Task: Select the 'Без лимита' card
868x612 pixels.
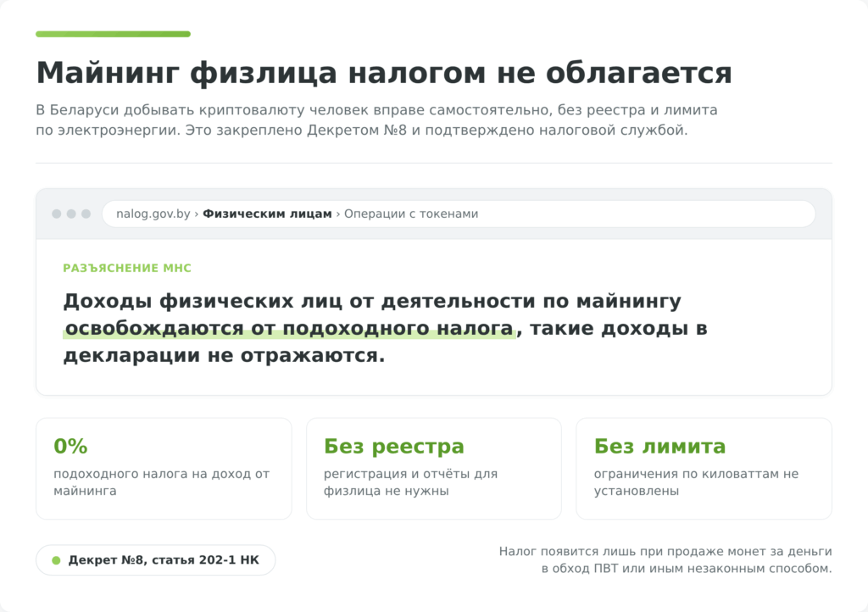Action: [704, 469]
